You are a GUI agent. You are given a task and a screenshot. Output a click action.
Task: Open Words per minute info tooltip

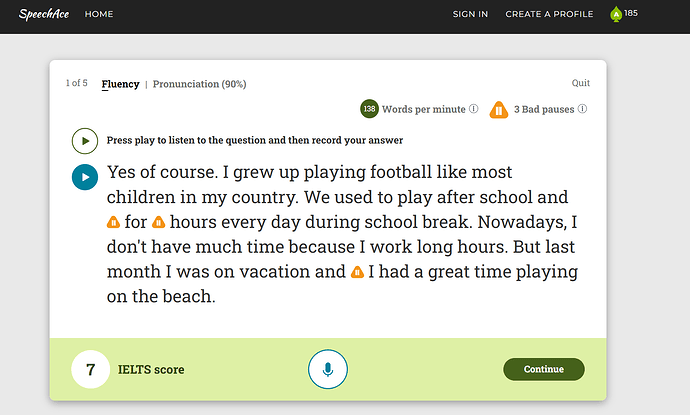pos(473,109)
